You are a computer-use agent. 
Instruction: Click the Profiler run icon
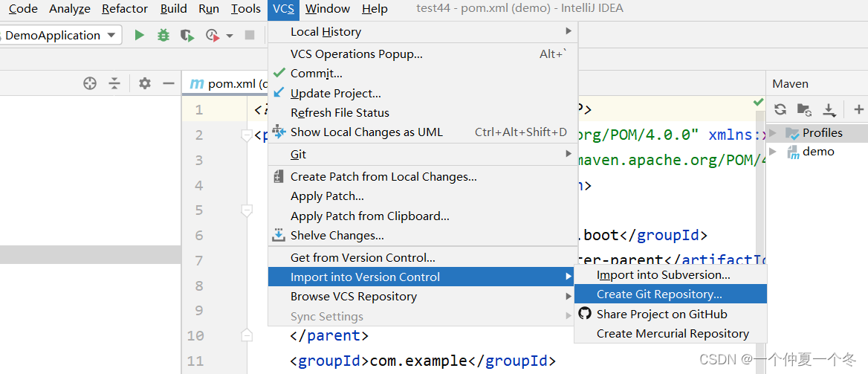tap(213, 36)
